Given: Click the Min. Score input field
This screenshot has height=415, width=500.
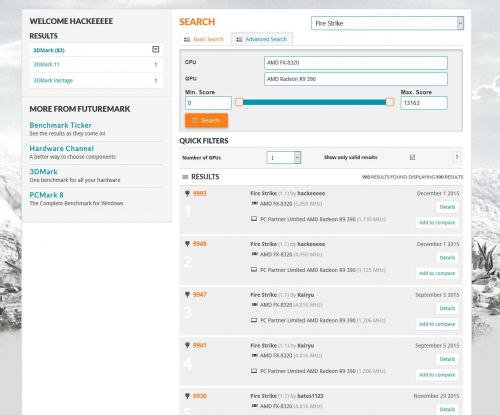Looking at the screenshot, I should tap(208, 103).
